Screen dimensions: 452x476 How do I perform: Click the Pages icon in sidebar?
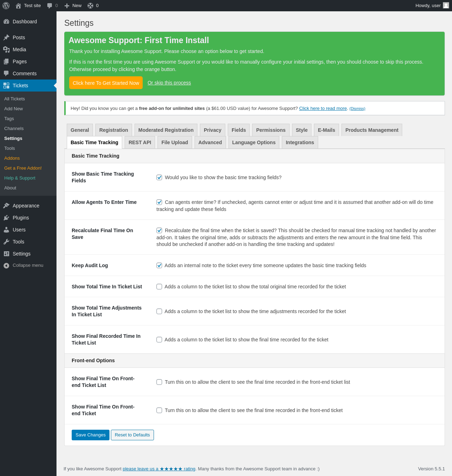point(6,61)
